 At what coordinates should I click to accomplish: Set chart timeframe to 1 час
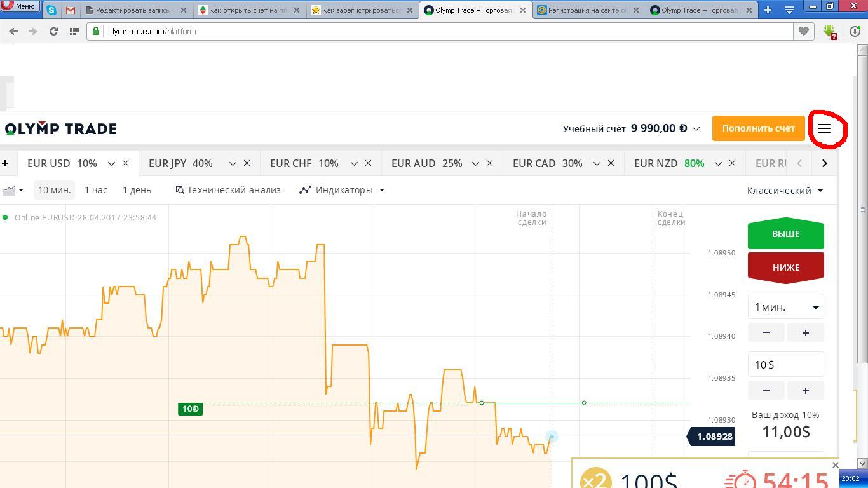click(96, 190)
